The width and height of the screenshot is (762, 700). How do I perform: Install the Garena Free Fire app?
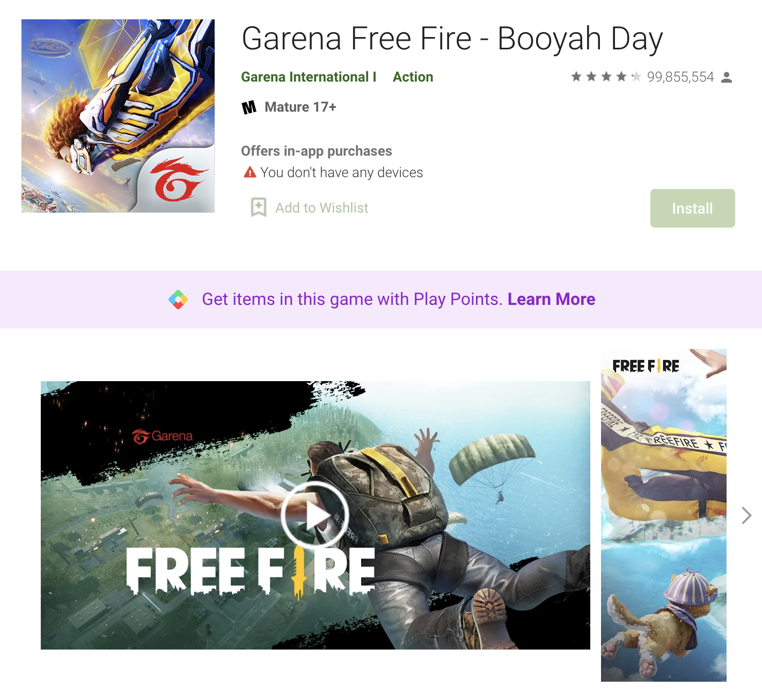pyautogui.click(x=692, y=208)
